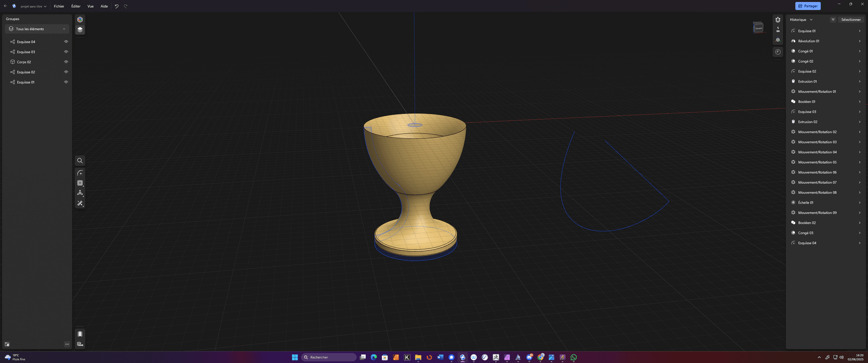
Task: Click the Devant orientation cube
Action: 758,28
